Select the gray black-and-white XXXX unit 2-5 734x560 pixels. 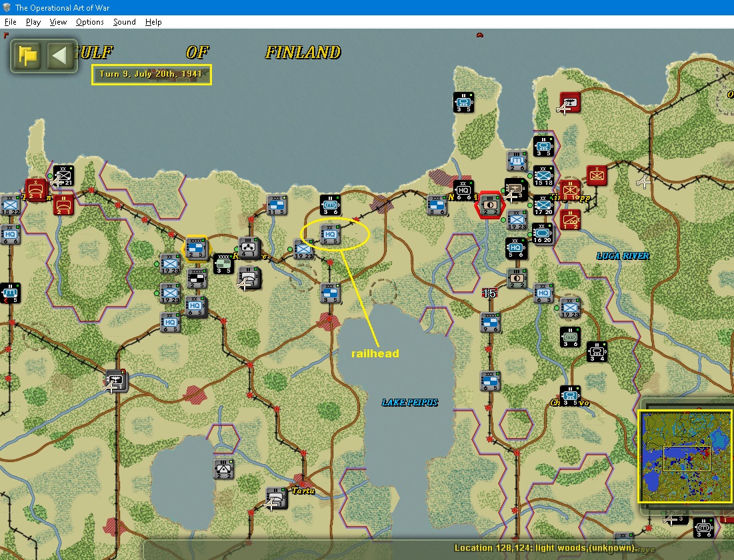(x=196, y=278)
